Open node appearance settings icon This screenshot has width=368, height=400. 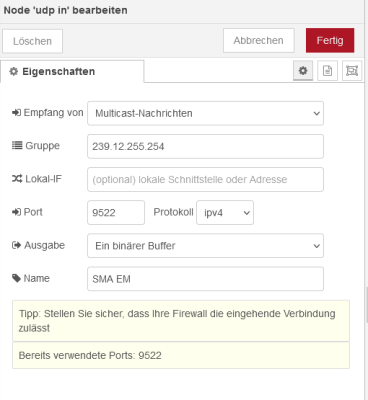tap(352, 71)
